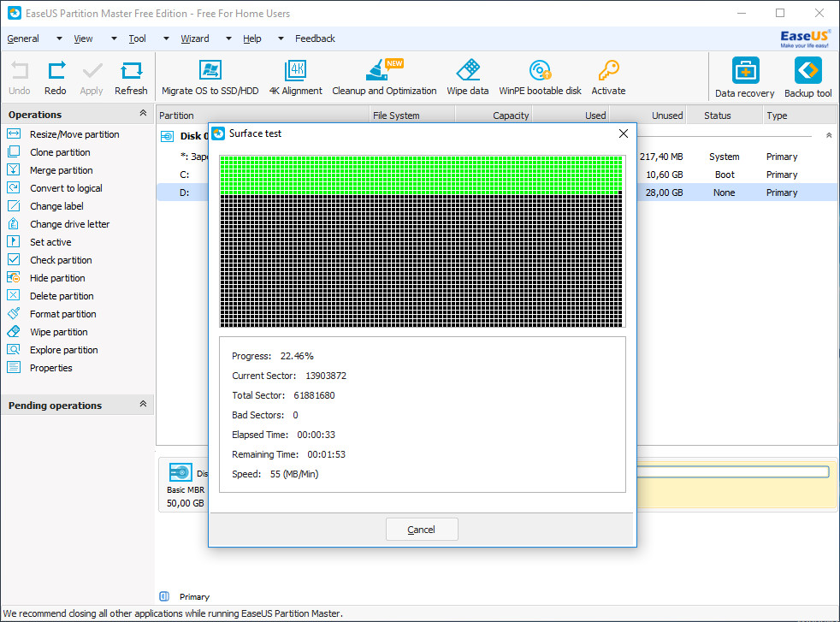Sort by Partition column header
Viewport: 840px width, 622px height.
click(263, 116)
